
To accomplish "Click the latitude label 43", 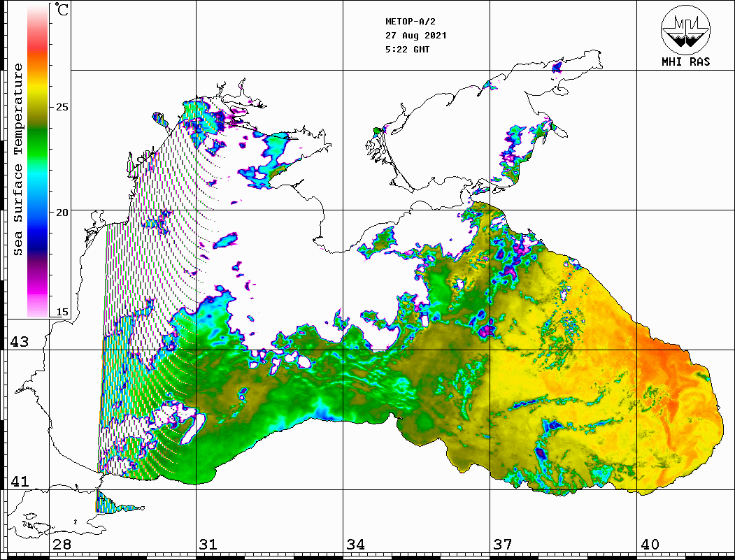I will click(x=19, y=342).
